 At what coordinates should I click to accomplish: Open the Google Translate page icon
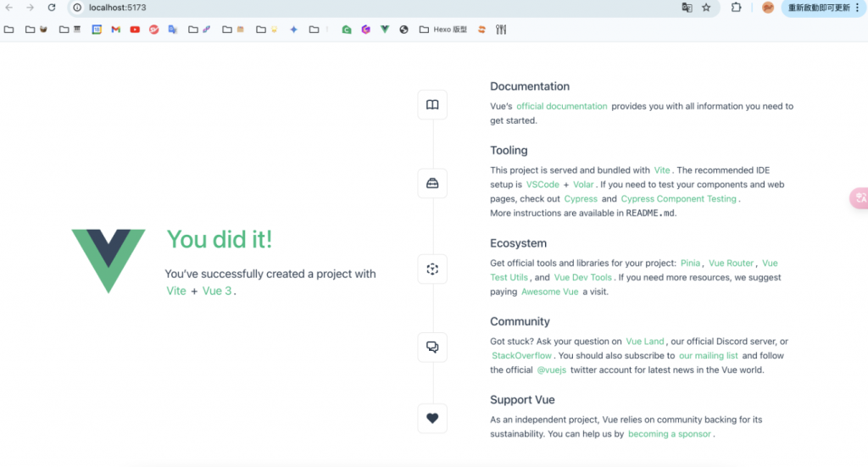click(687, 8)
